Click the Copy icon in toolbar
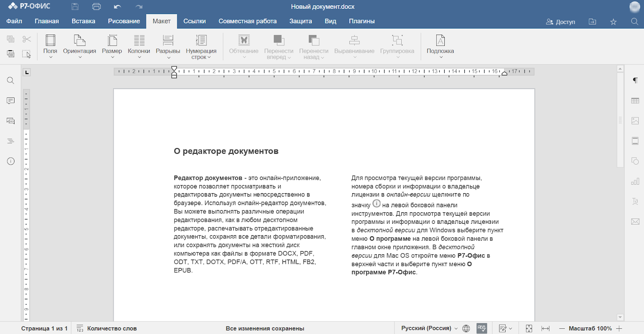Viewport: 644px width, 334px height. [x=10, y=39]
